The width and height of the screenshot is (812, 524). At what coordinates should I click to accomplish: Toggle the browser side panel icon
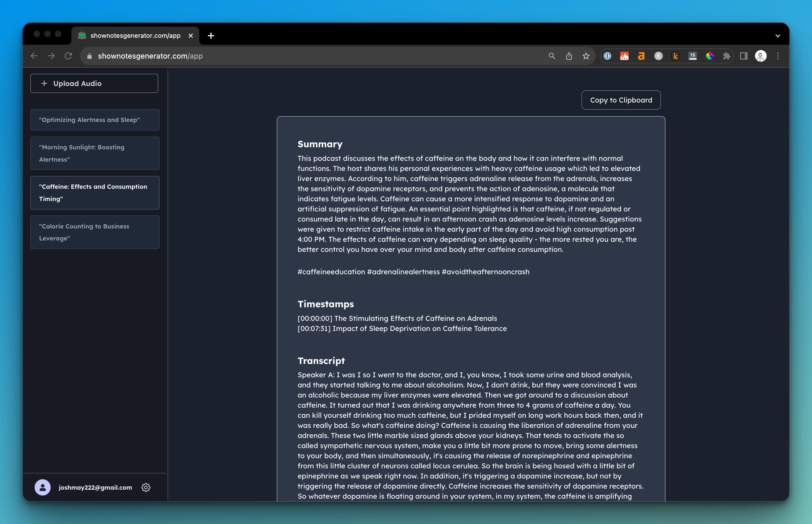744,56
